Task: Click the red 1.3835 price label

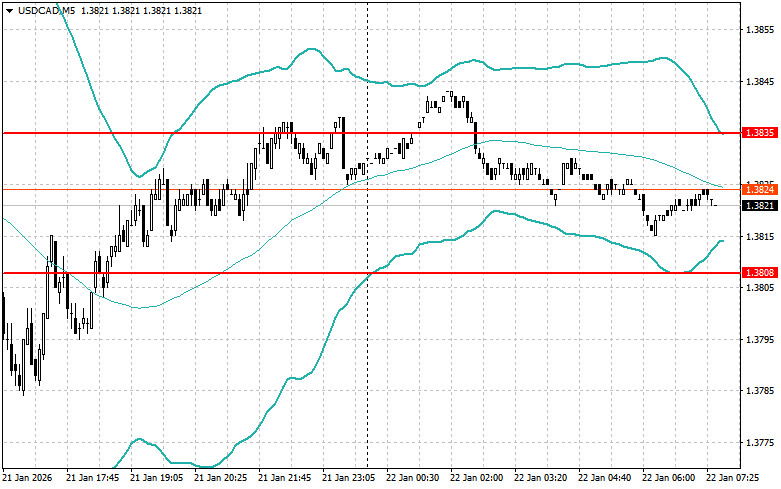Action: pyautogui.click(x=760, y=132)
